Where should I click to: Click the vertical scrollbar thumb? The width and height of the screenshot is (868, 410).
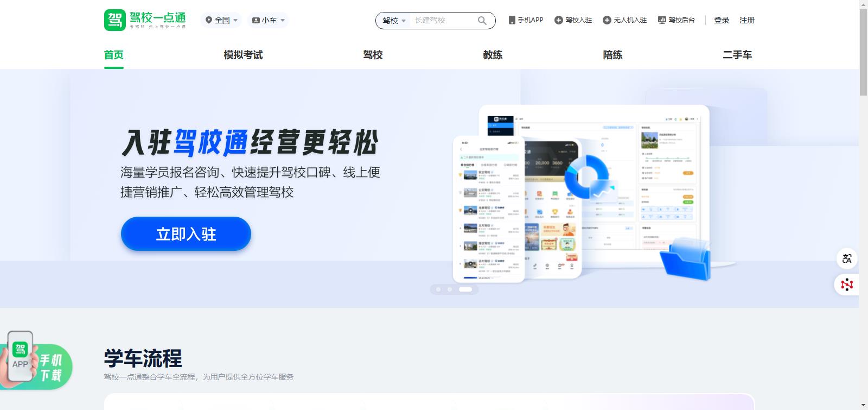[x=863, y=52]
